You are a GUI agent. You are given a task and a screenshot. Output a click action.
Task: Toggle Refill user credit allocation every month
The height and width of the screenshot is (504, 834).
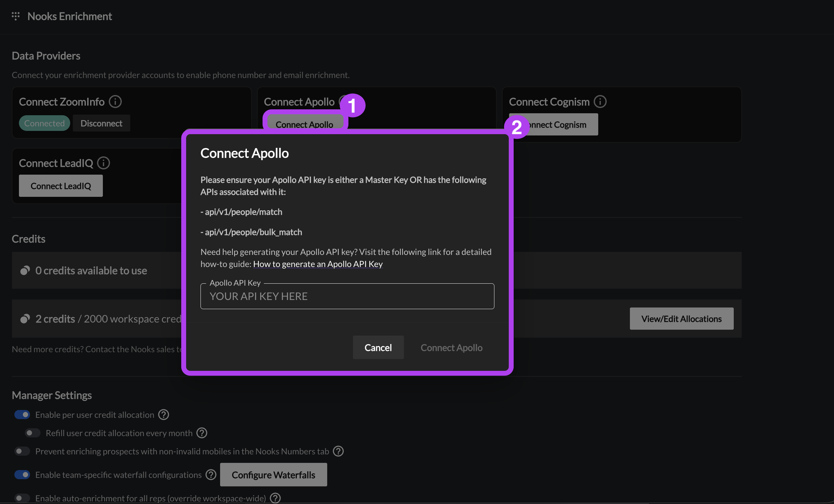[x=33, y=433]
